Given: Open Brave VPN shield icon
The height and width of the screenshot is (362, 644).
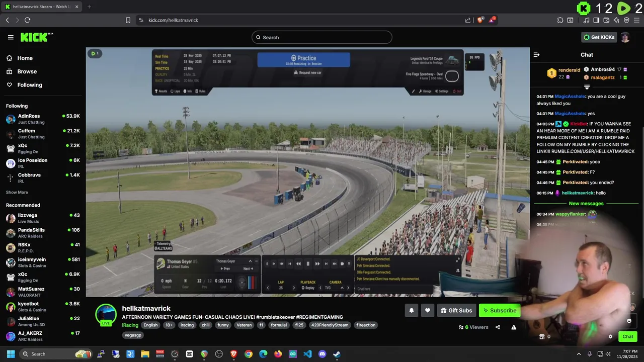Looking at the screenshot, I should tap(626, 20).
